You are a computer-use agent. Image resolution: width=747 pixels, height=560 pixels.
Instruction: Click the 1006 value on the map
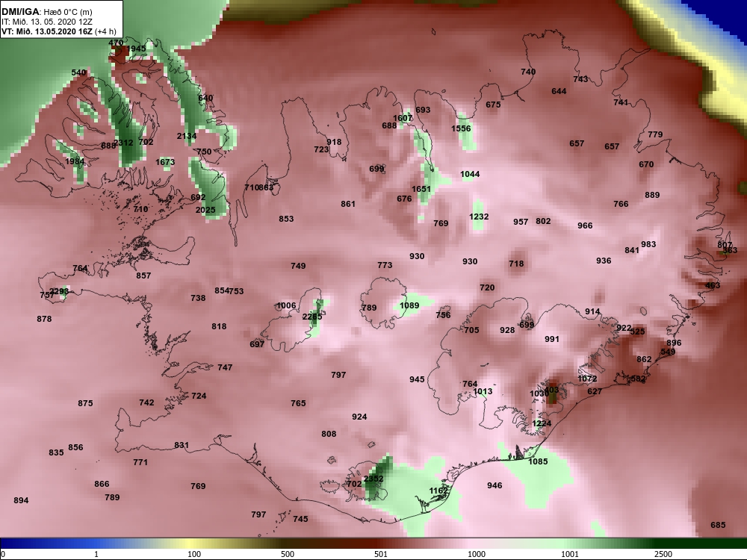[x=286, y=305]
